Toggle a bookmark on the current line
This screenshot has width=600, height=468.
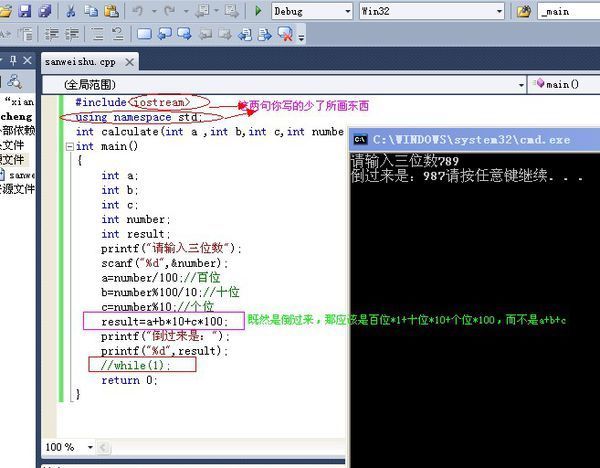point(144,34)
